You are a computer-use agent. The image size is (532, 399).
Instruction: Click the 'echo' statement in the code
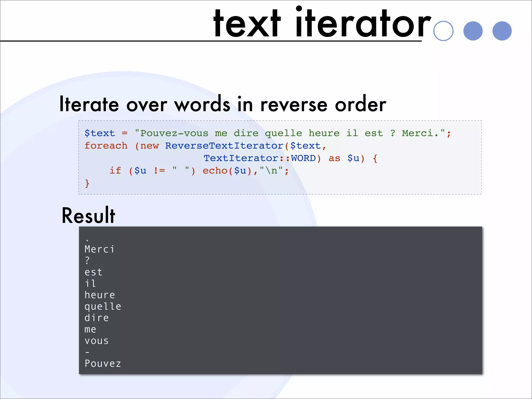click(x=215, y=171)
